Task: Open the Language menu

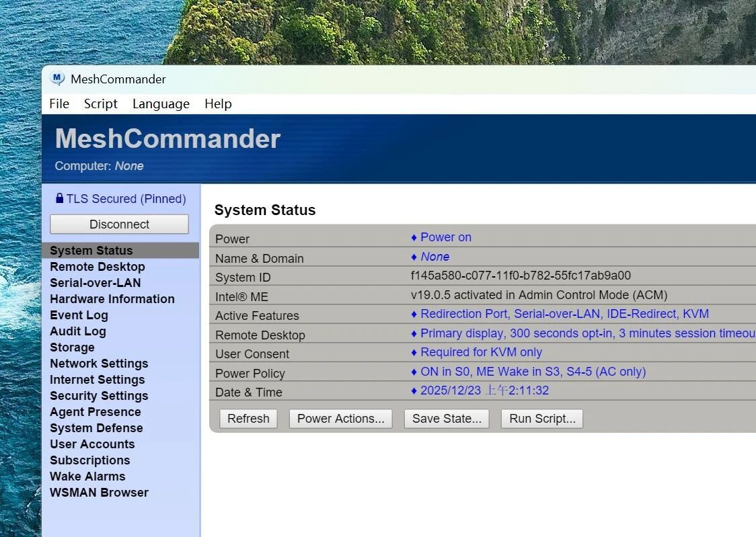Action: [161, 104]
